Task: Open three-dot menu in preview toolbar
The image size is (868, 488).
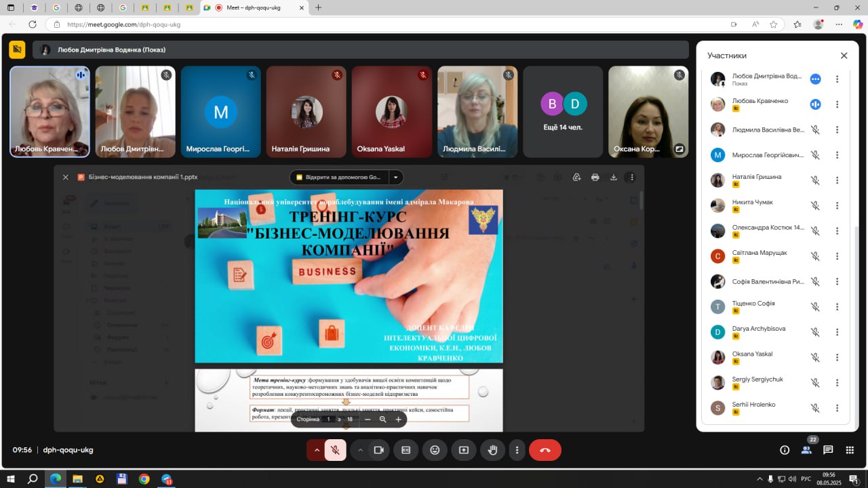Action: (632, 177)
